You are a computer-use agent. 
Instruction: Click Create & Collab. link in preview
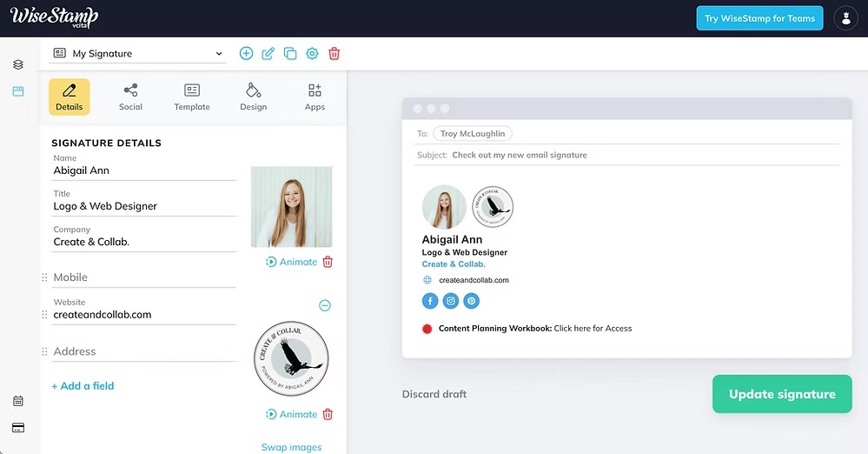(454, 264)
